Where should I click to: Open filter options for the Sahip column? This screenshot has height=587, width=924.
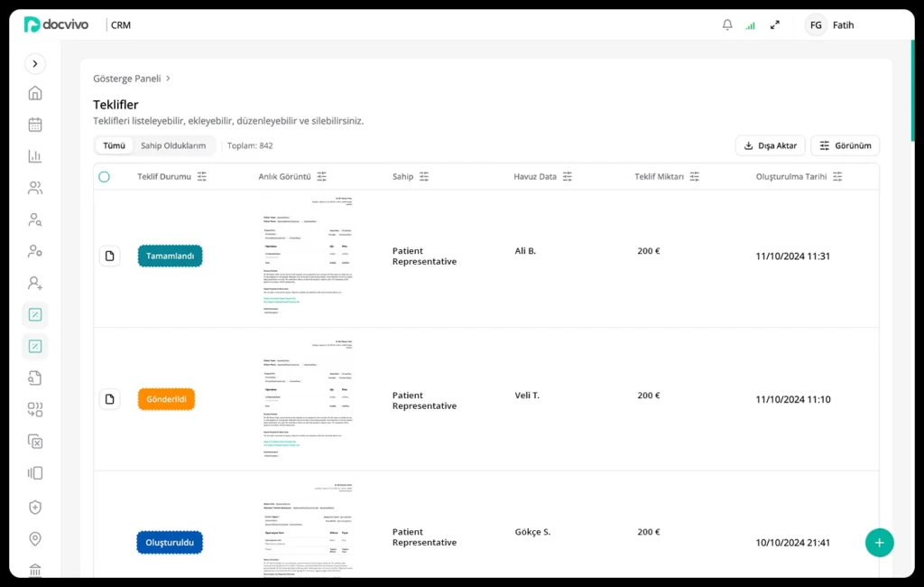point(424,177)
